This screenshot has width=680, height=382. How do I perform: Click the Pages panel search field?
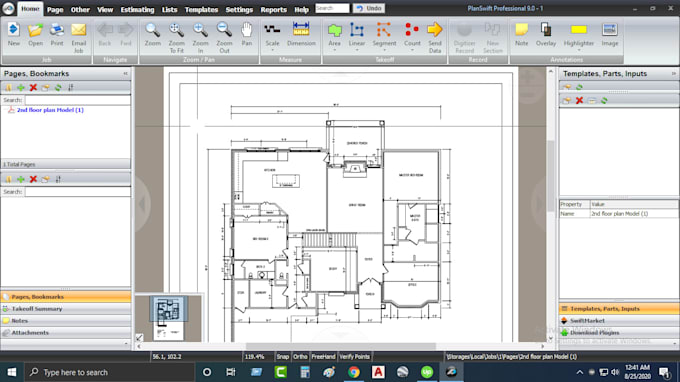click(x=77, y=100)
